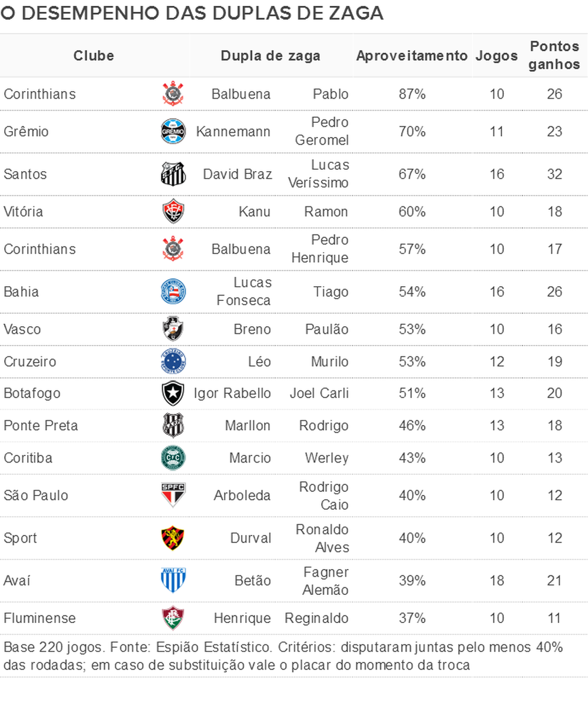This screenshot has width=588, height=703.
Task: Click Corinthians 87% aproveitamento value
Action: tap(412, 93)
